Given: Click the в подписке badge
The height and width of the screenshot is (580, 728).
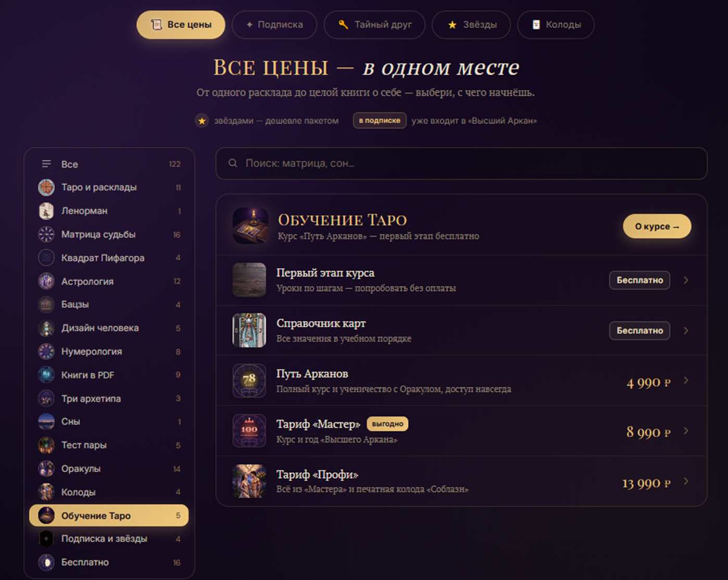Looking at the screenshot, I should point(380,121).
